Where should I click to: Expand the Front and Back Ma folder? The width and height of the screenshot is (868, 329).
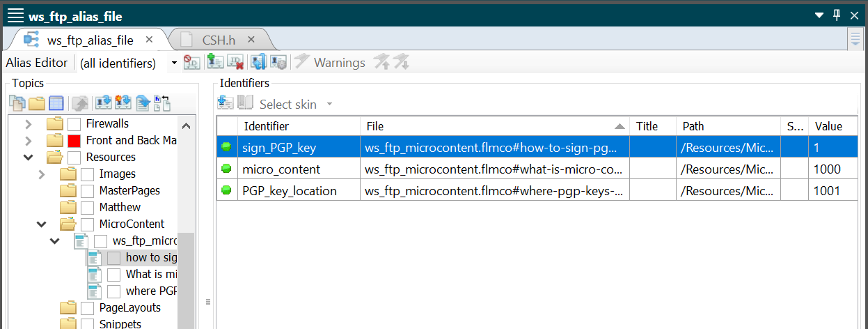click(x=29, y=141)
